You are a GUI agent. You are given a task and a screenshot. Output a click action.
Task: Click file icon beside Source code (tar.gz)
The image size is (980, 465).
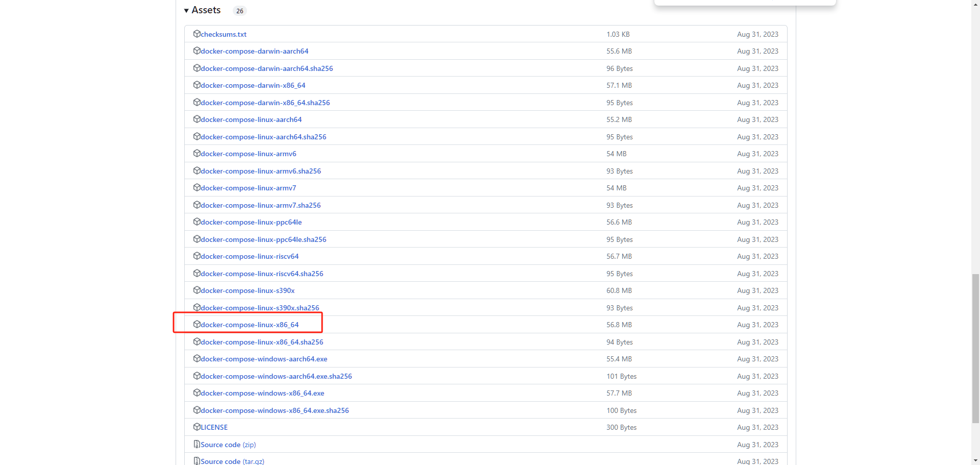pos(197,461)
